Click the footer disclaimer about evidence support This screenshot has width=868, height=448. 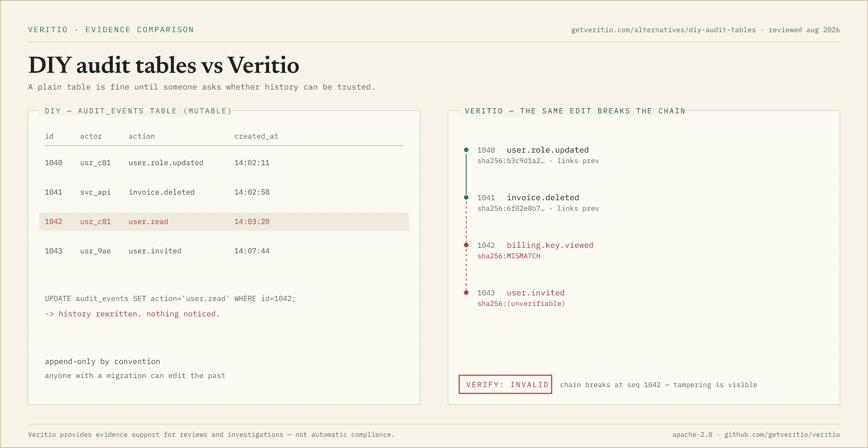pyautogui.click(x=211, y=435)
